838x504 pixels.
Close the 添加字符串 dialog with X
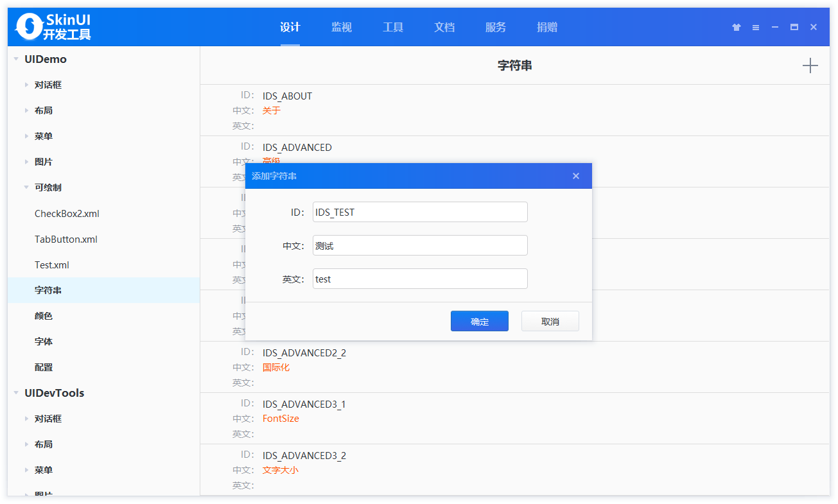coord(576,176)
